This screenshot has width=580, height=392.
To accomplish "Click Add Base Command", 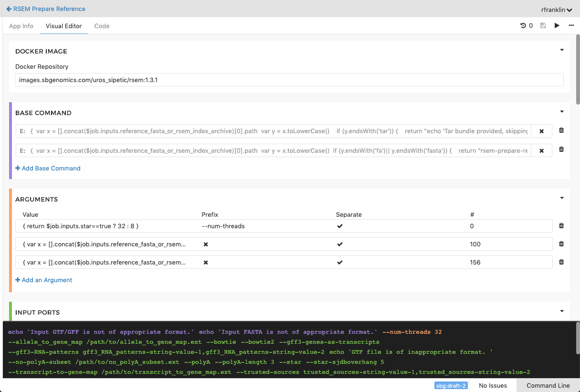I will [x=48, y=168].
